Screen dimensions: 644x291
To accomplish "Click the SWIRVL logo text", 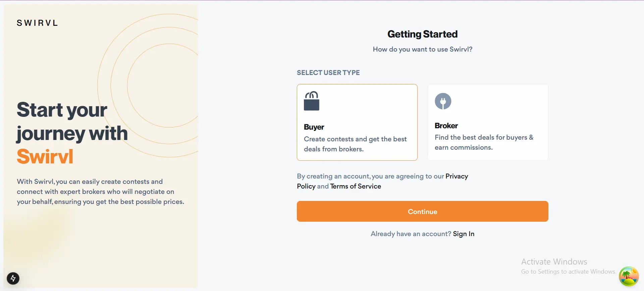I will (x=37, y=23).
